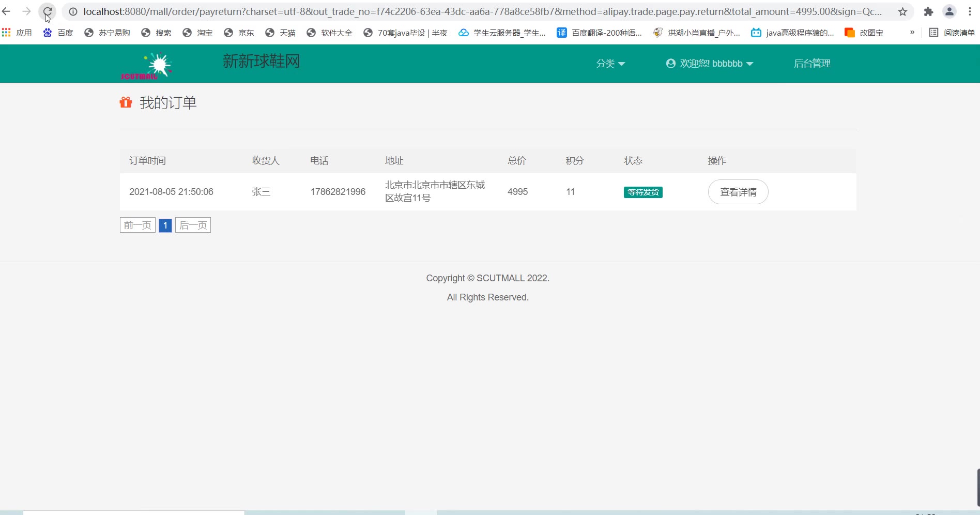Expand the 欢迎您! bbbbbb user dropdown

click(710, 64)
